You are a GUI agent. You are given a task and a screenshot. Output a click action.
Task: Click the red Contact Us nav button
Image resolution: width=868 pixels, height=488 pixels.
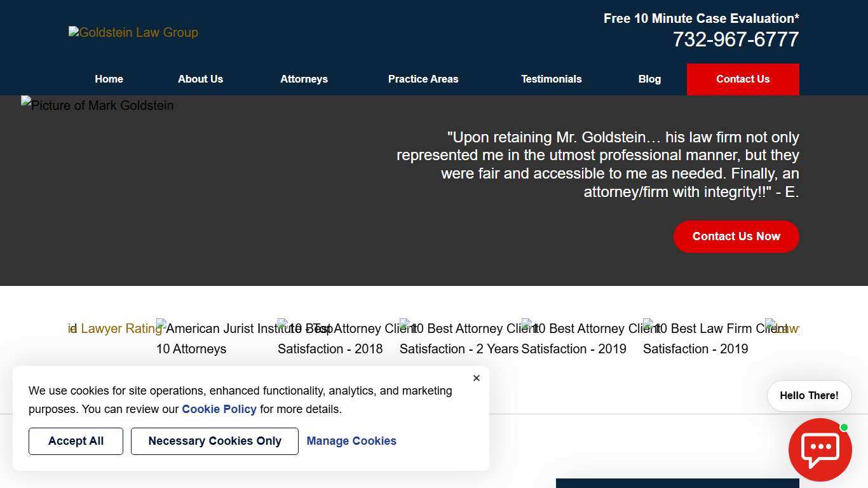tap(742, 79)
